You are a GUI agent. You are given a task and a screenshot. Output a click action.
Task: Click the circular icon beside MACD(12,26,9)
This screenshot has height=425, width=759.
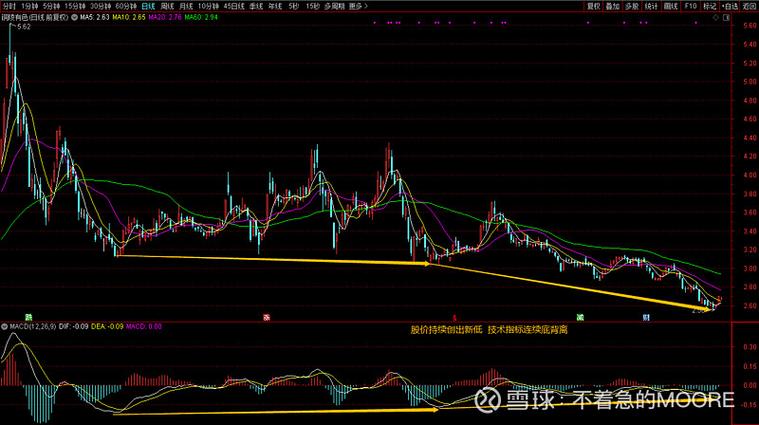[5, 325]
